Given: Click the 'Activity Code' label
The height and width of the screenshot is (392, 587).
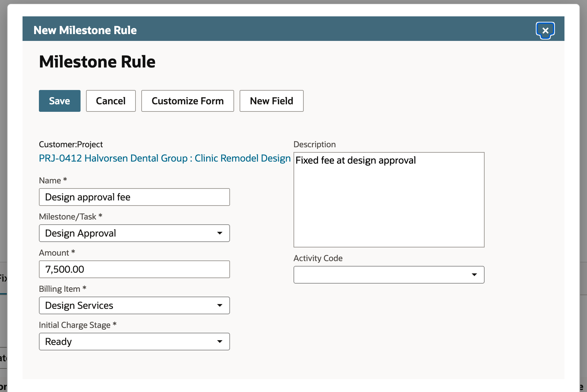Looking at the screenshot, I should tap(318, 258).
